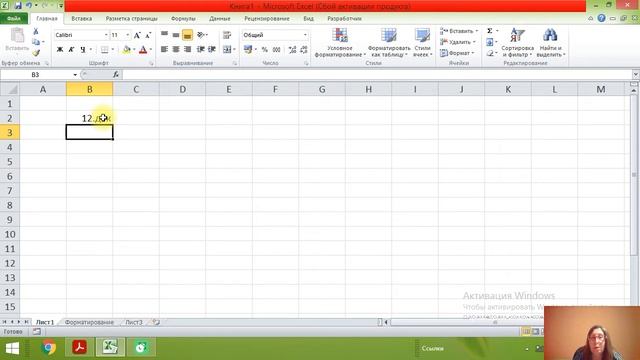Open the Файл tab
The image size is (640, 360).
pyautogui.click(x=14, y=18)
